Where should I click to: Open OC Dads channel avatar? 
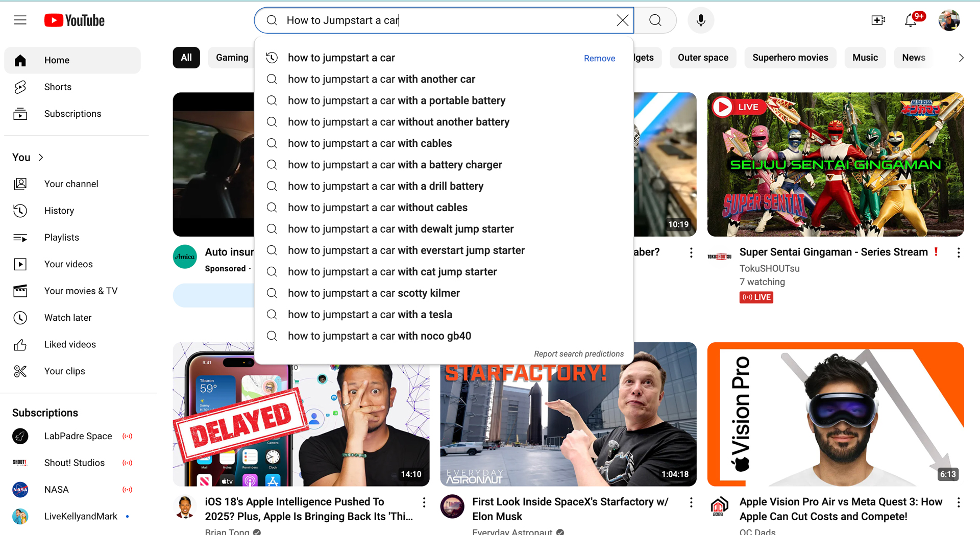(x=719, y=506)
